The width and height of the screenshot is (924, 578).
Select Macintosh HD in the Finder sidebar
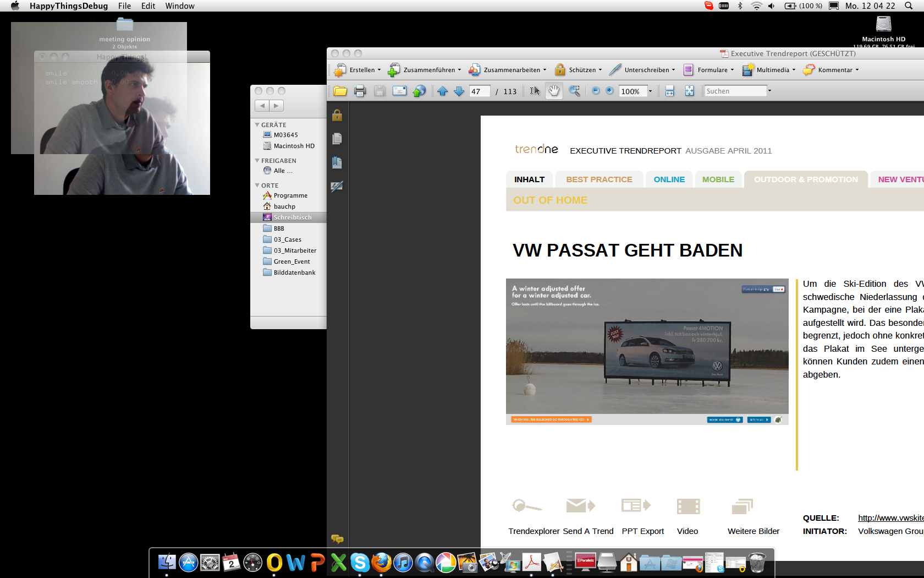[288, 146]
